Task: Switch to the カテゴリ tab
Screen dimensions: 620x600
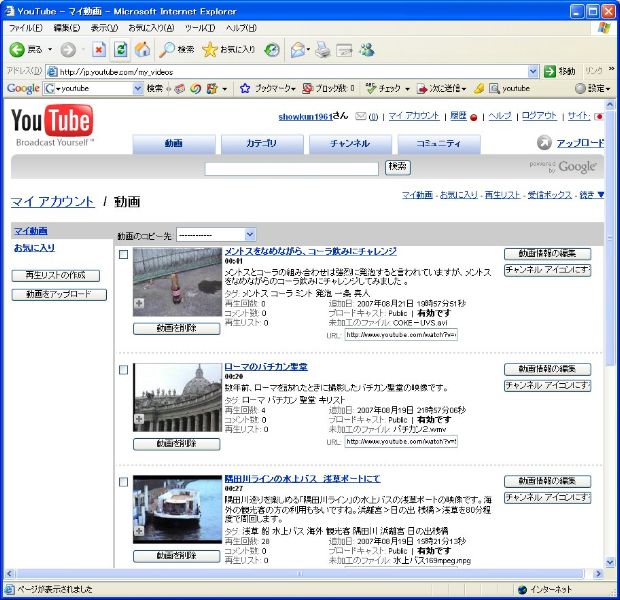Action: click(262, 144)
